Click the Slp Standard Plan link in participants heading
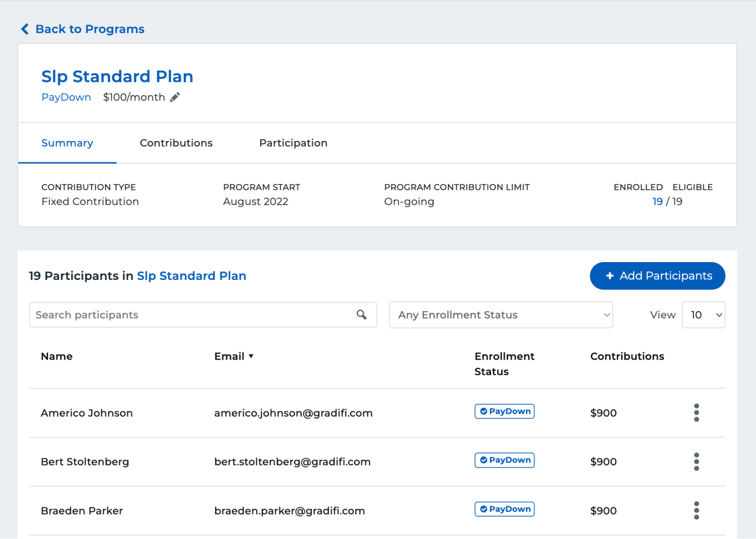756x539 pixels. pos(191,276)
